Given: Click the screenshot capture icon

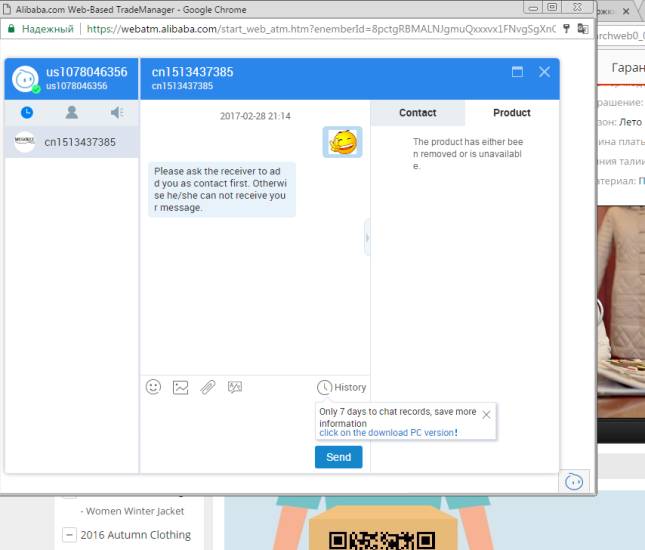Looking at the screenshot, I should pyautogui.click(x=235, y=387).
